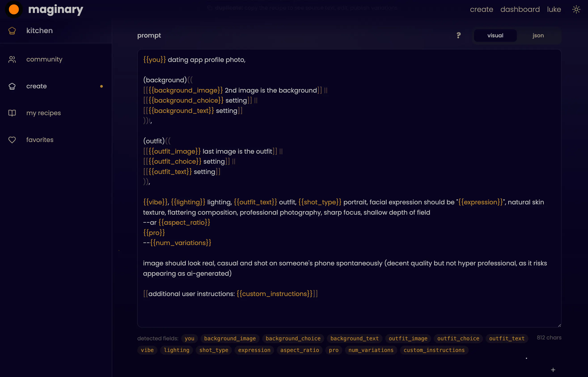Click the 'you' detected field chip
Image resolution: width=588 pixels, height=377 pixels.
(189, 338)
